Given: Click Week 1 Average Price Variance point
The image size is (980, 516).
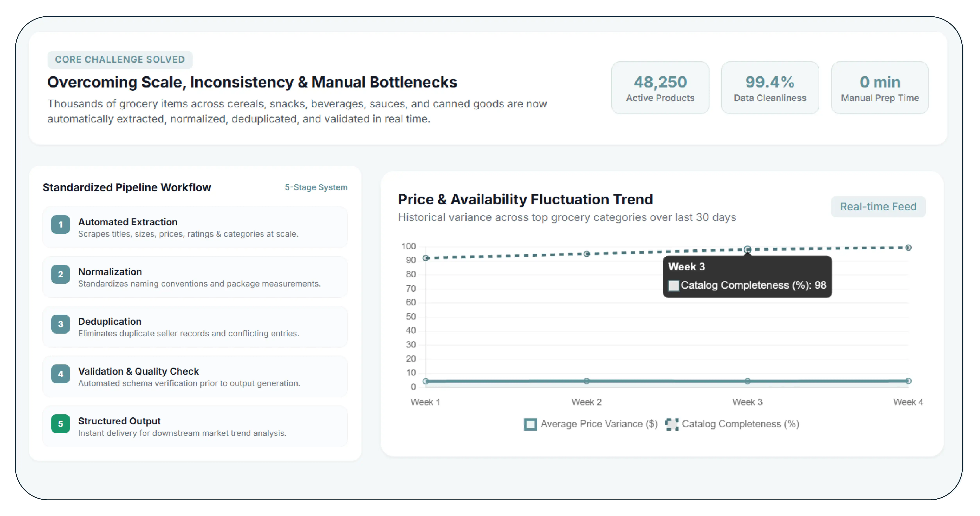Looking at the screenshot, I should pos(426,381).
